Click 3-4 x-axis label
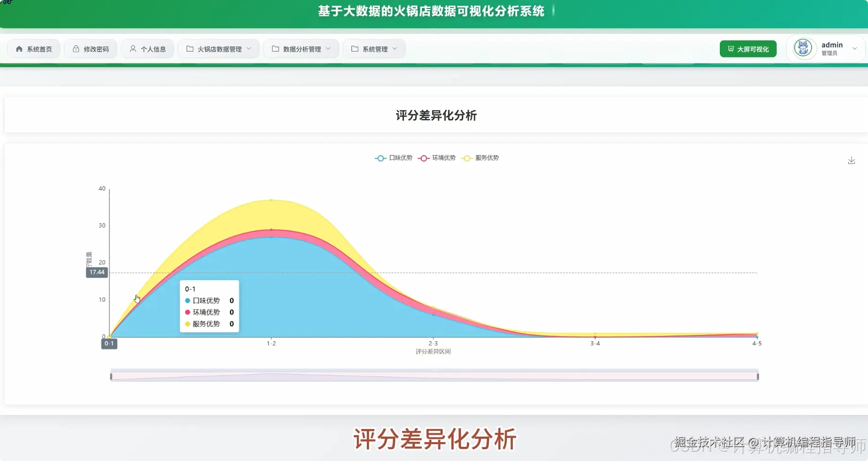The width and height of the screenshot is (868, 461). (x=595, y=344)
